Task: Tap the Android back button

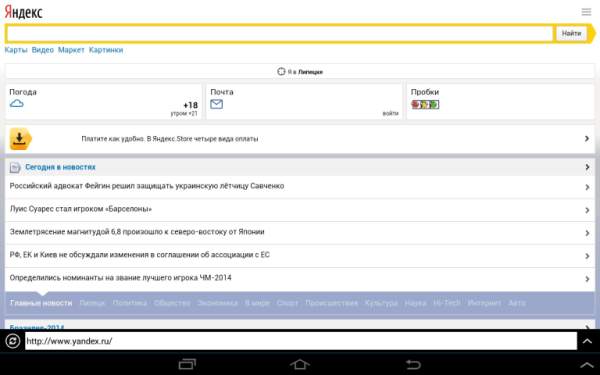Action: 413,364
